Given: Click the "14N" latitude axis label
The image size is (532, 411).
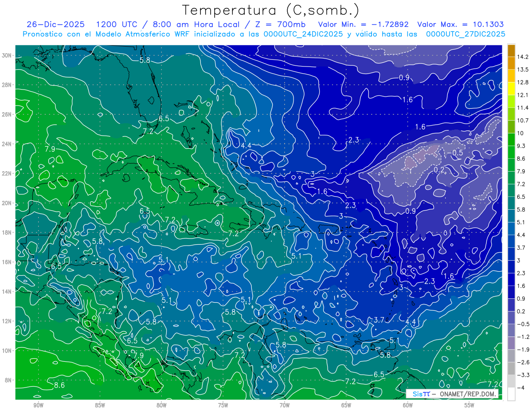Looking at the screenshot, I should 8,291.
